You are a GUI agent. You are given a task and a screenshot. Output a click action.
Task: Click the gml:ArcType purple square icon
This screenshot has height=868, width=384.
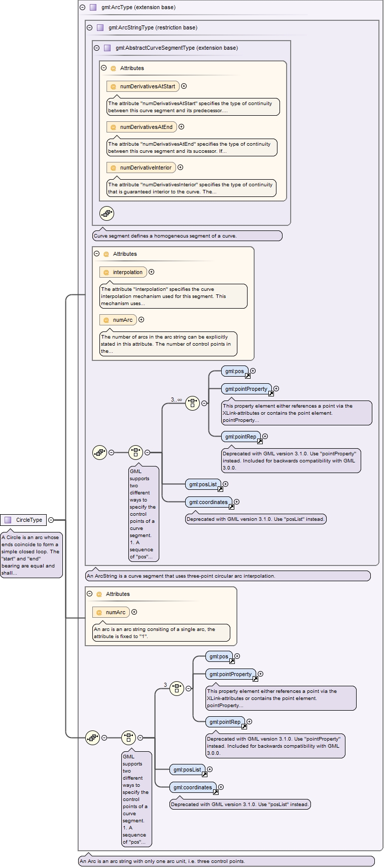tap(93, 8)
